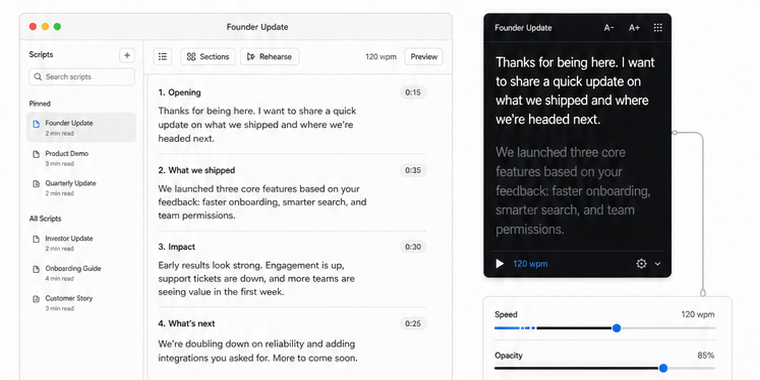Select the "4. What's next" heading
This screenshot has height=380, width=760.
click(186, 323)
